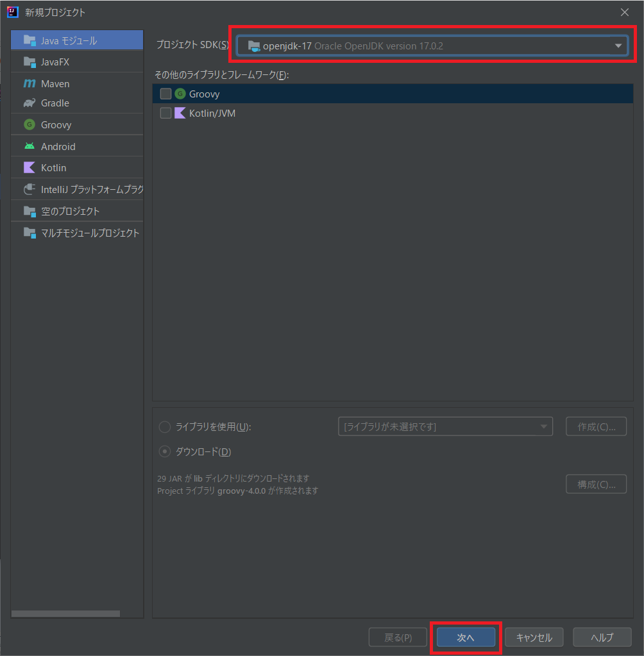Click the 構成(C)... button
Screen dimensions: 644x656
click(x=597, y=484)
